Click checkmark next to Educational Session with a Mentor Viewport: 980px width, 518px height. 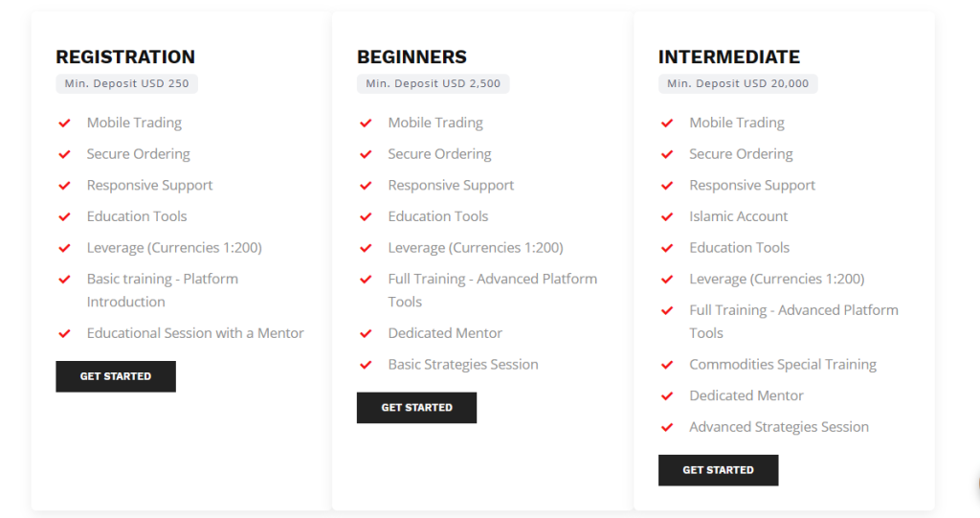click(64, 334)
